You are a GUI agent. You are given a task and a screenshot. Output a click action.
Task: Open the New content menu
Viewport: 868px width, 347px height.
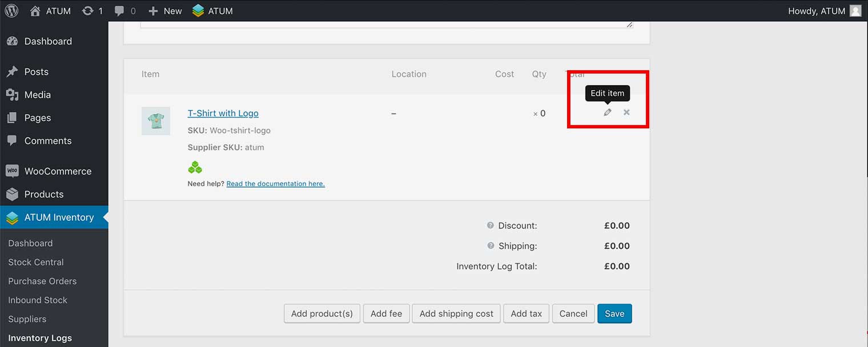(x=165, y=11)
